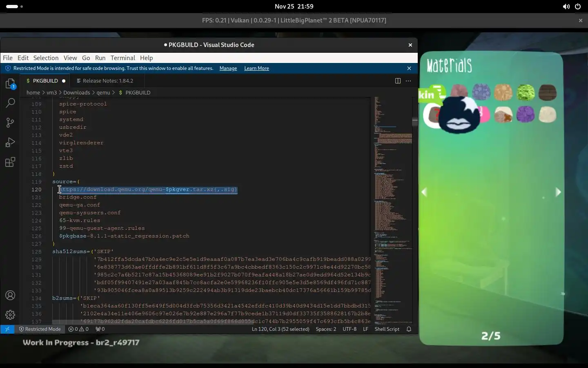Click the home breadcrumb segment
Viewport: 588px width, 368px height.
point(33,92)
